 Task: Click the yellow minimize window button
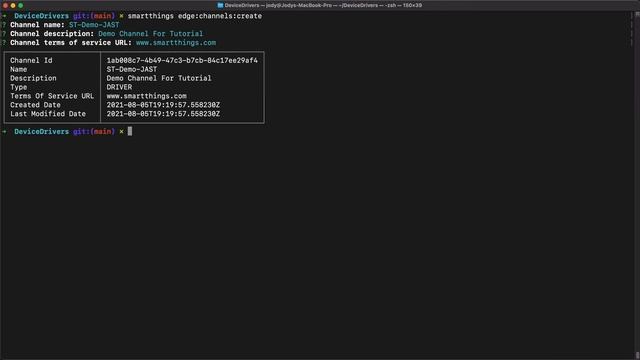[13, 6]
